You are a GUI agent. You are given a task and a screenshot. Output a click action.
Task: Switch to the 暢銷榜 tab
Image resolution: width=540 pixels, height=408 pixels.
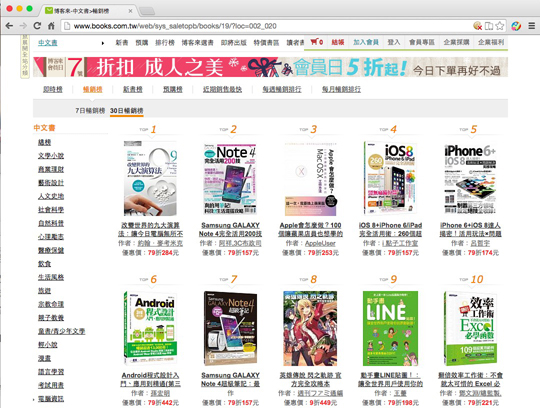[93, 89]
